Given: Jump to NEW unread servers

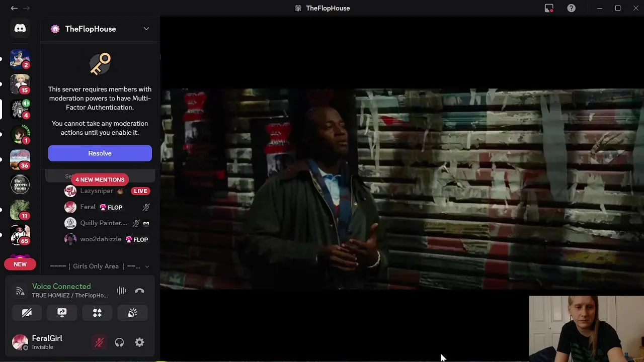Looking at the screenshot, I should [x=20, y=264].
